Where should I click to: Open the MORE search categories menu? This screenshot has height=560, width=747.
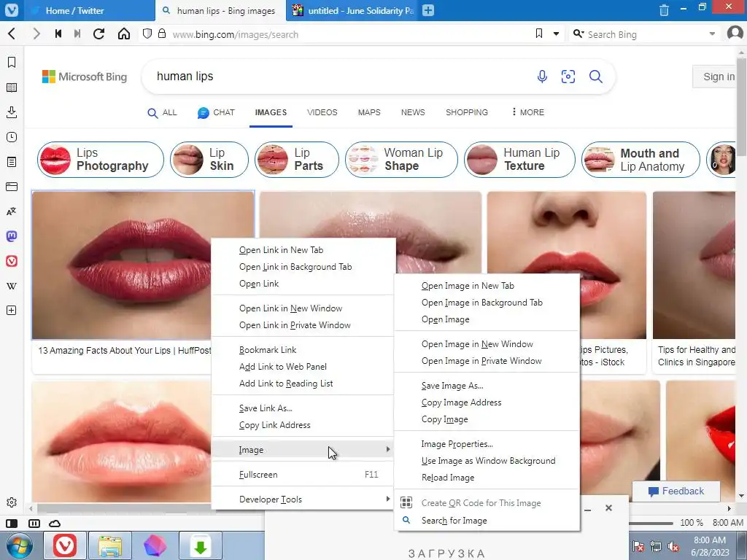[527, 112]
